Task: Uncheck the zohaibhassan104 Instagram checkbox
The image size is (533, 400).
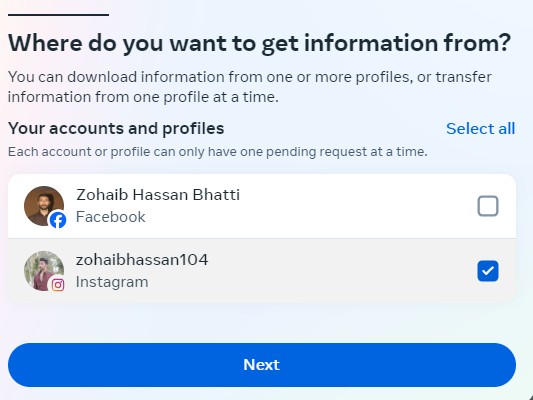Action: pos(488,271)
